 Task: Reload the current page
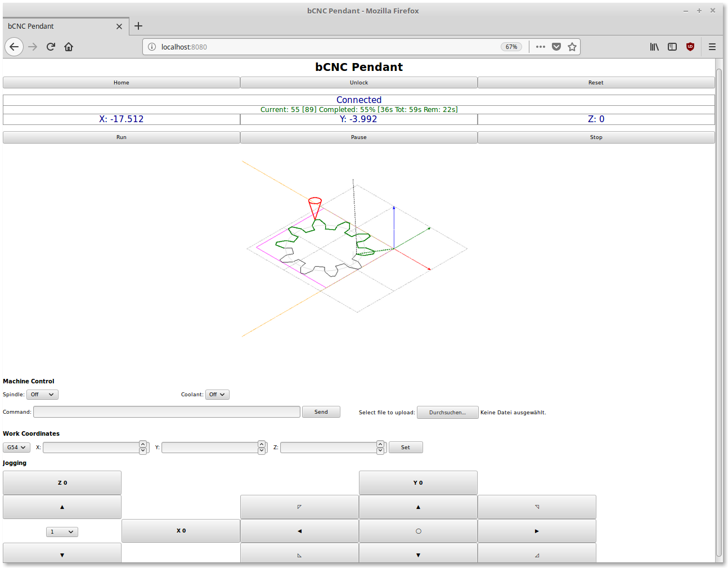point(51,47)
